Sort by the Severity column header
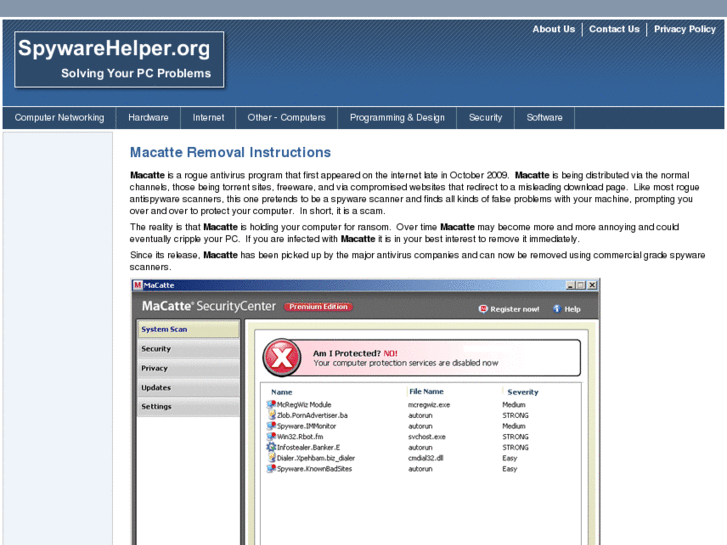This screenshot has height=545, width=727. pyautogui.click(x=523, y=392)
